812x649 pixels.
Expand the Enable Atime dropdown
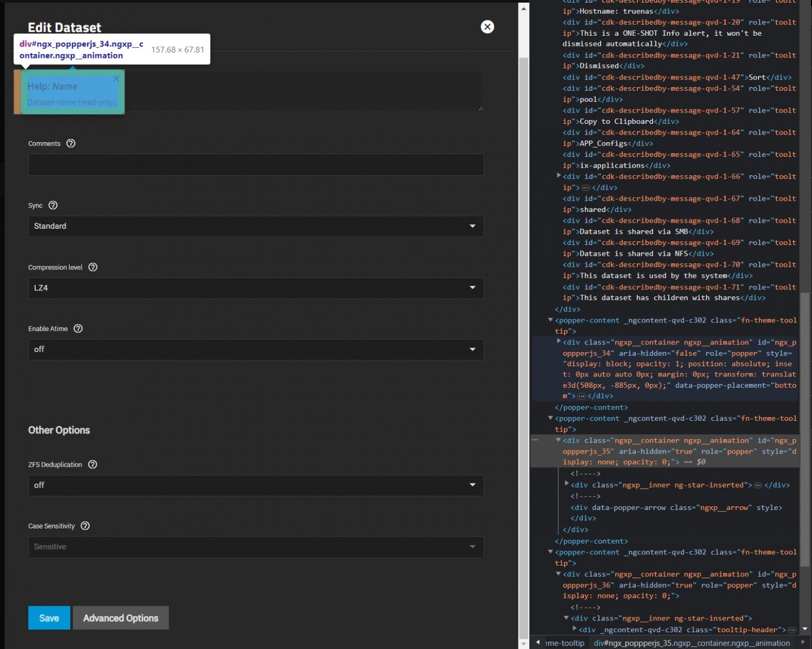(256, 349)
